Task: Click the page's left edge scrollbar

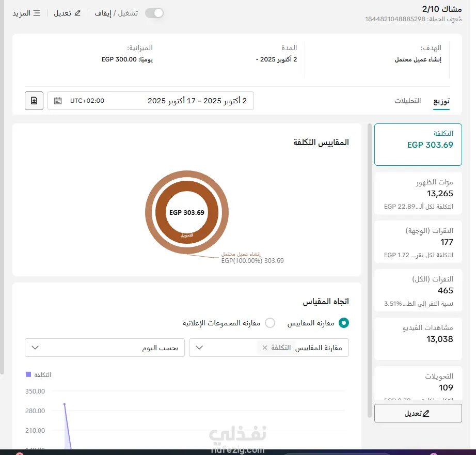Action: (x=2, y=187)
